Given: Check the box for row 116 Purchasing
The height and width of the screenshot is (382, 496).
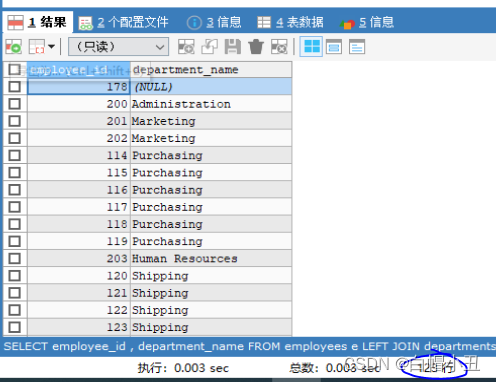Looking at the screenshot, I should point(14,190).
